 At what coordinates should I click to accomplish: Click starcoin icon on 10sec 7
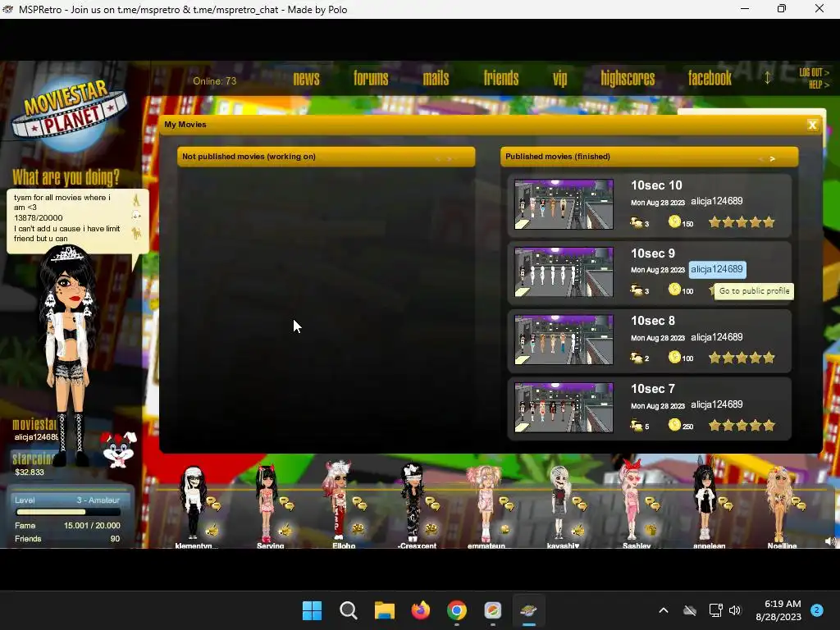tap(674, 425)
